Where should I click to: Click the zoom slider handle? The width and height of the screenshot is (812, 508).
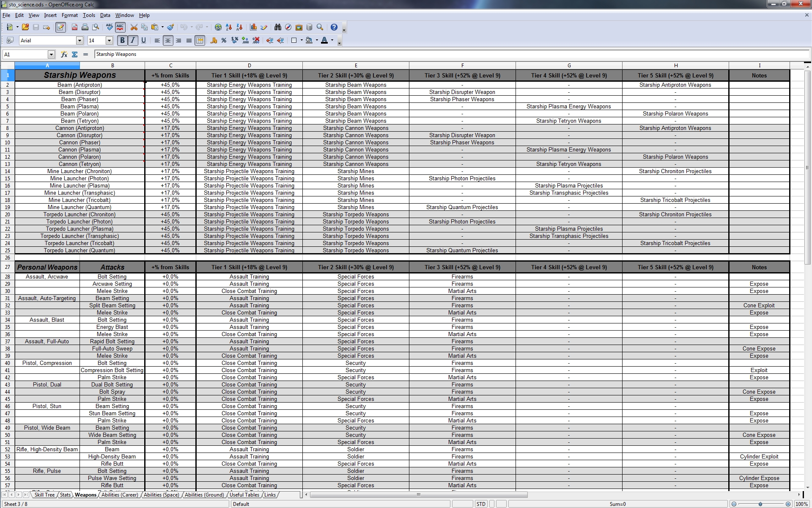[760, 504]
